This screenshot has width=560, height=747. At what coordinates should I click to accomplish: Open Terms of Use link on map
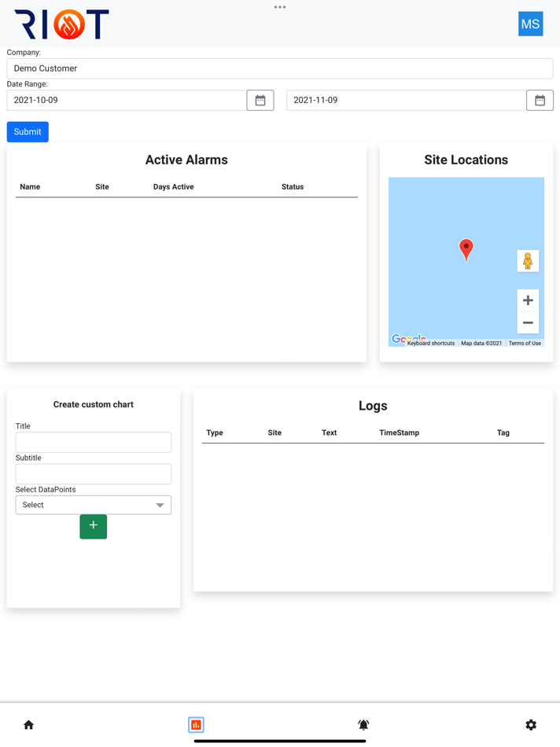pyautogui.click(x=525, y=343)
